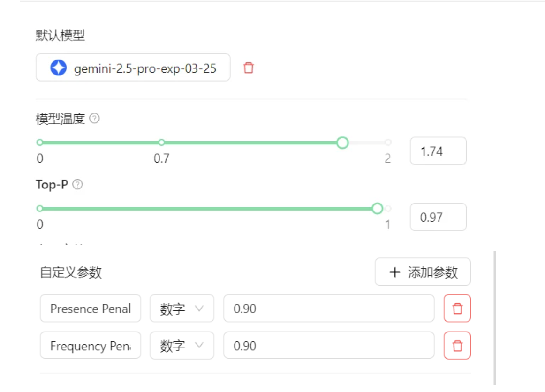
Task: Click the Frequency Penalty name field
Action: [x=91, y=346]
